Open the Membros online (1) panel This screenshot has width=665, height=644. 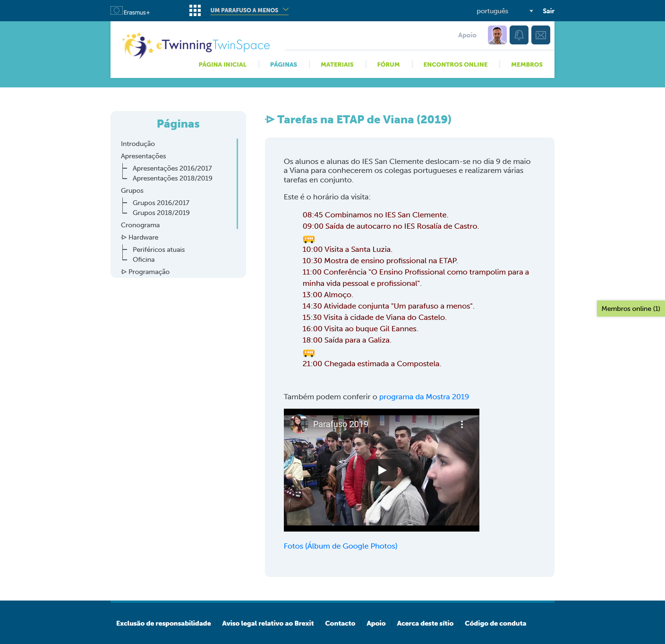(631, 309)
